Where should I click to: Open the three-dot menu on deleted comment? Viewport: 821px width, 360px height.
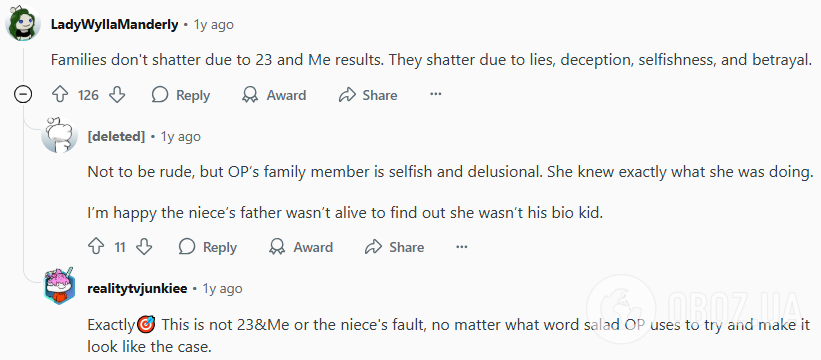(x=461, y=246)
